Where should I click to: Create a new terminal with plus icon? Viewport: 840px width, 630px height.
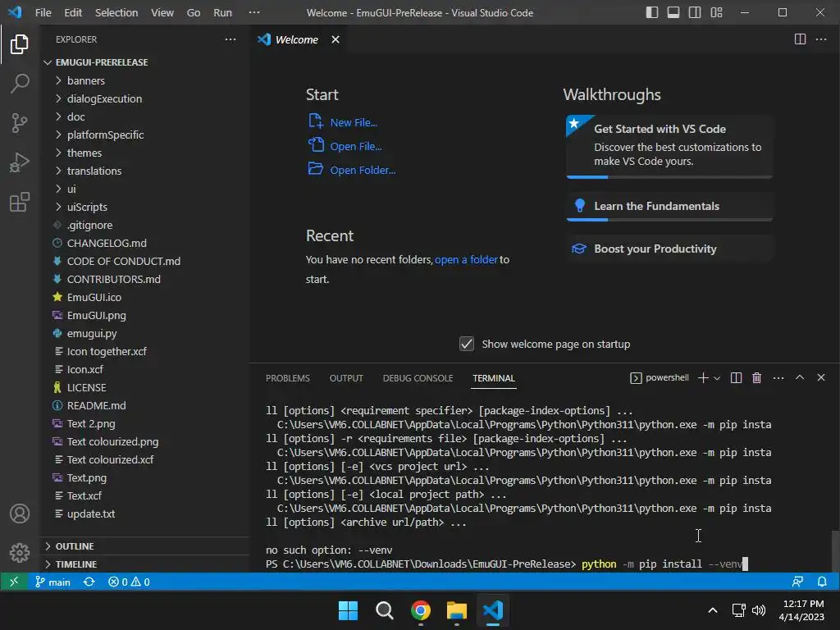point(703,377)
